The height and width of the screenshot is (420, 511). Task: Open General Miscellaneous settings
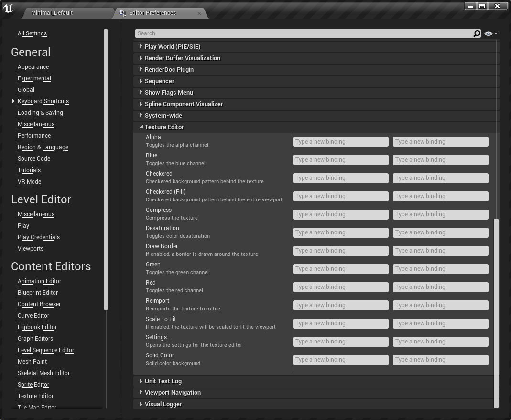pos(36,124)
